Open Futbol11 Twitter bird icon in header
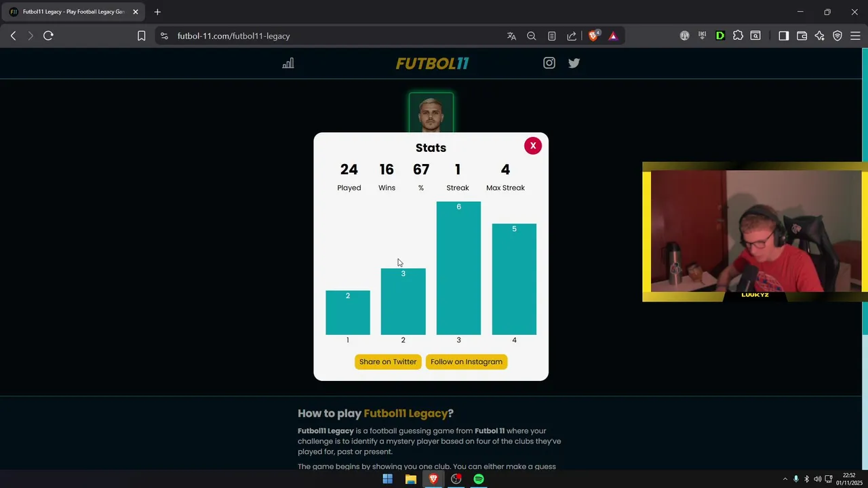The image size is (868, 488). [574, 63]
